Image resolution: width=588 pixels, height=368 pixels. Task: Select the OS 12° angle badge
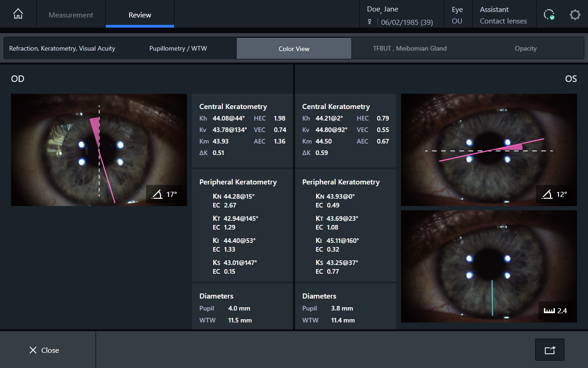point(554,195)
